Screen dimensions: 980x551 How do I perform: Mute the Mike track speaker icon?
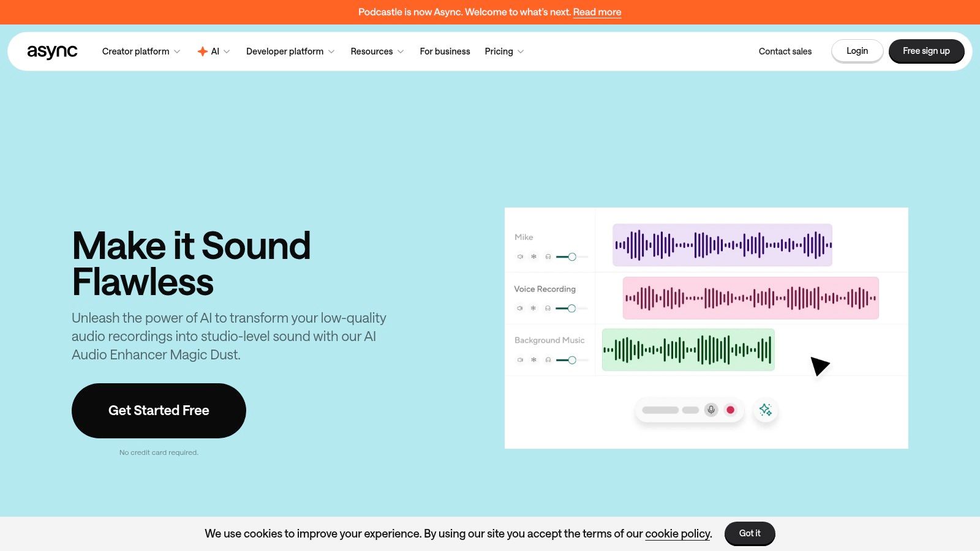click(519, 257)
